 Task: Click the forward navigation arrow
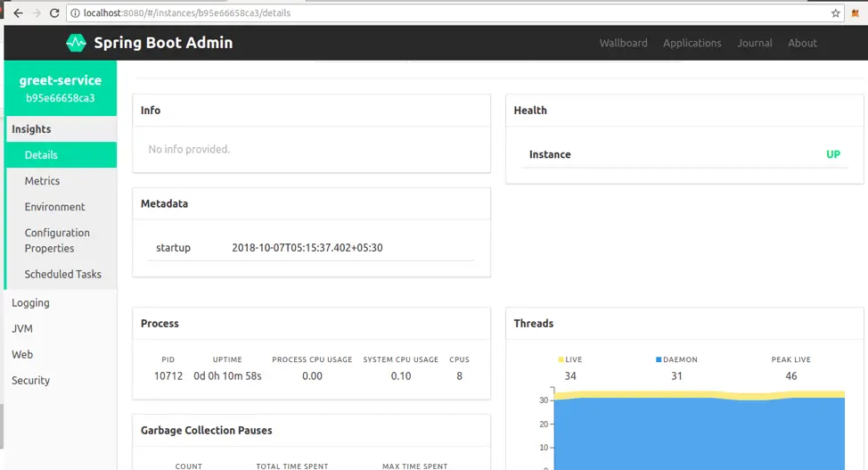pyautogui.click(x=37, y=12)
